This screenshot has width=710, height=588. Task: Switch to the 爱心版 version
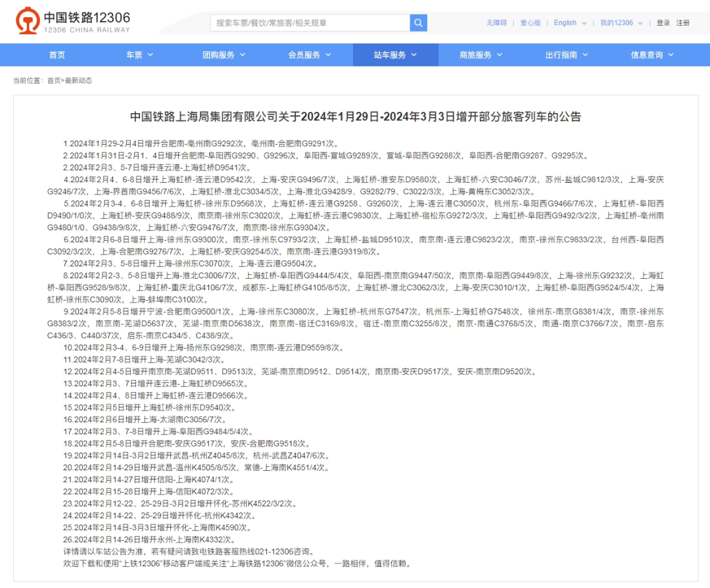pyautogui.click(x=531, y=23)
